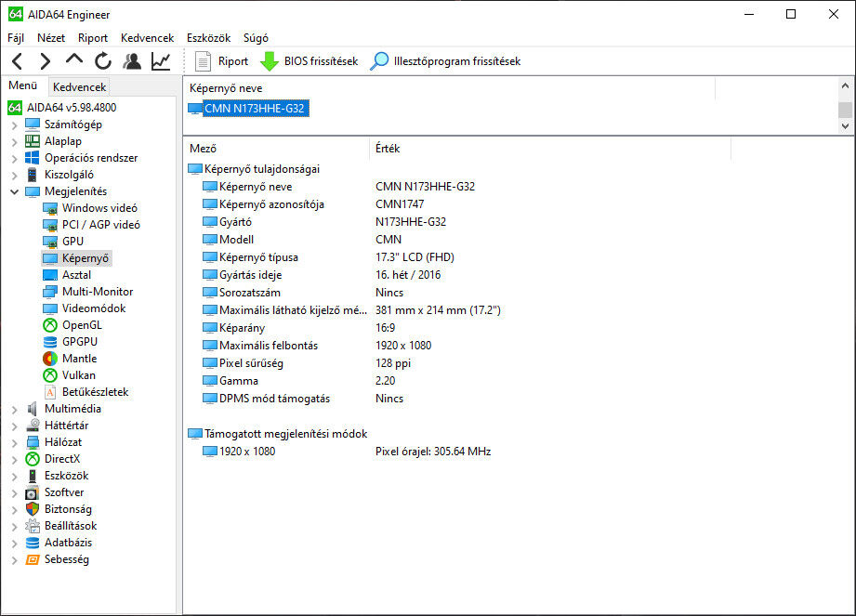Click the Up arrow toolbar icon
The image size is (856, 616).
pos(74,60)
